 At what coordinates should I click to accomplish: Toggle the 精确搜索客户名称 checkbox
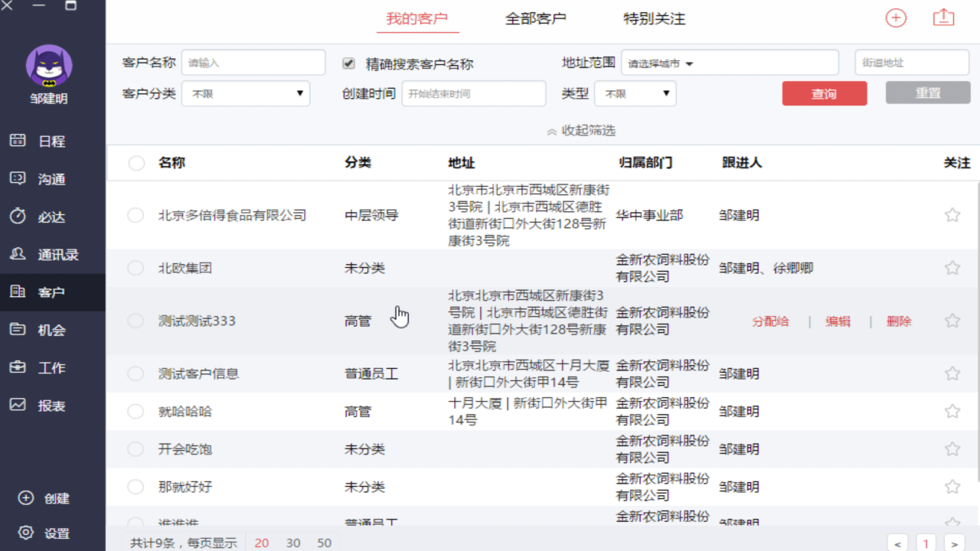pos(349,64)
